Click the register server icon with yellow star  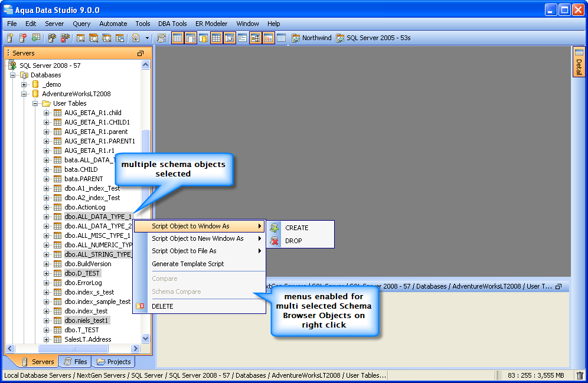(x=10, y=38)
